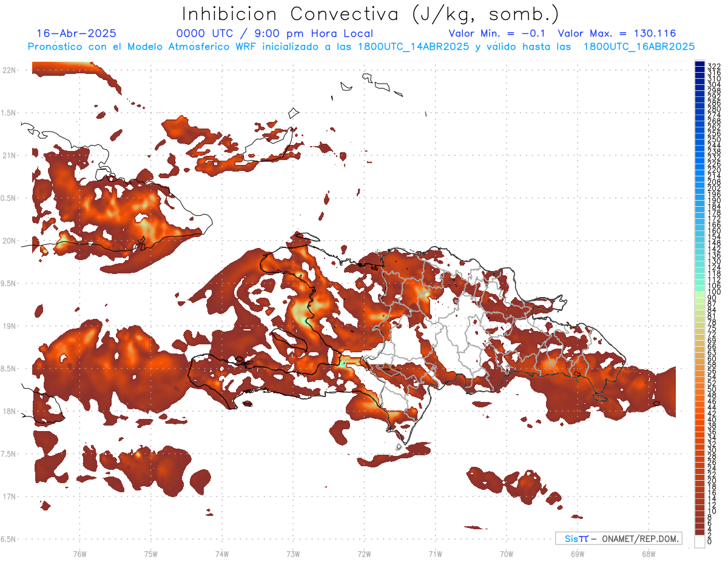Image resolution: width=728 pixels, height=562 pixels.
Task: Click the colorbar value label '100'
Action: (714, 292)
